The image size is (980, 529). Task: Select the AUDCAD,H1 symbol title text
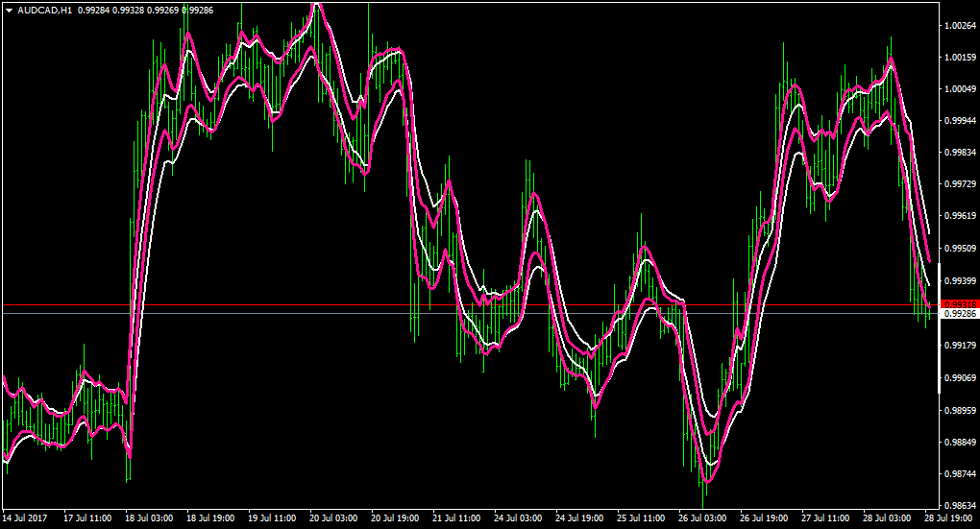point(45,11)
